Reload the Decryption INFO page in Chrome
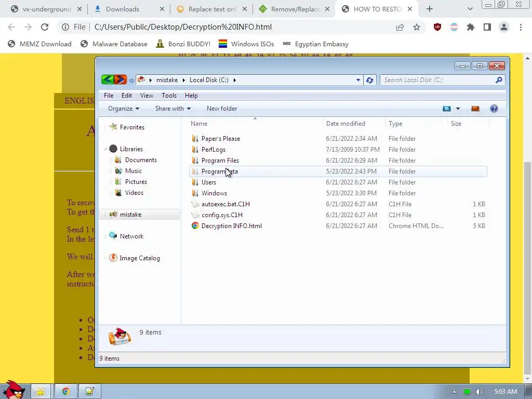Image resolution: width=532 pixels, height=399 pixels. 45,27
